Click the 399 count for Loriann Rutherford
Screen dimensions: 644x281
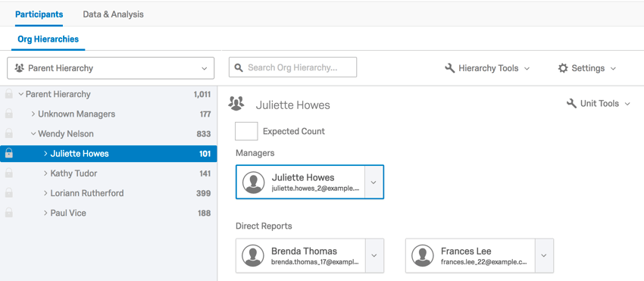click(204, 193)
